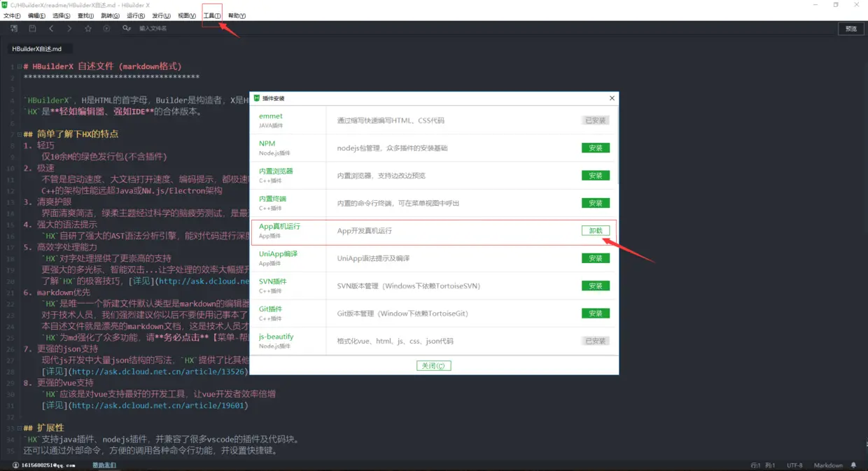Close the plugin install dialog with X
Image resolution: width=868 pixels, height=471 pixels.
point(612,99)
